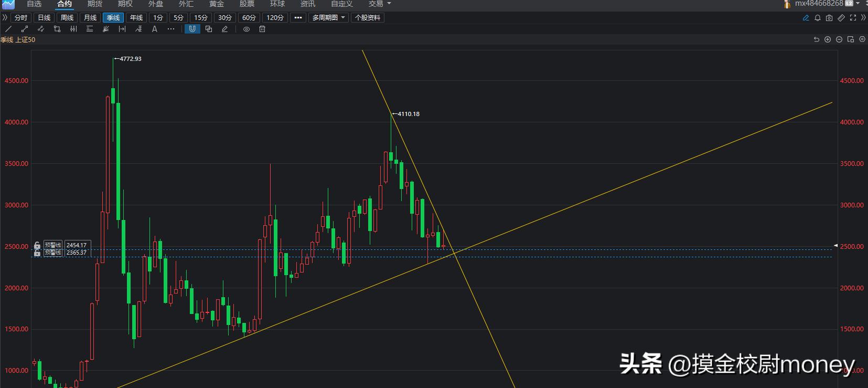Click the overlapping squares drawing option
The height and width of the screenshot is (388, 868).
coord(209,29)
